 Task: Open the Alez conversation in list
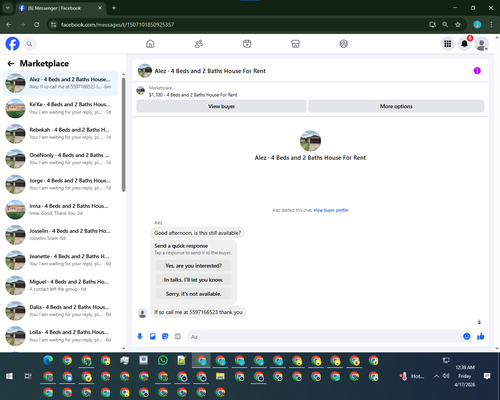click(x=60, y=83)
